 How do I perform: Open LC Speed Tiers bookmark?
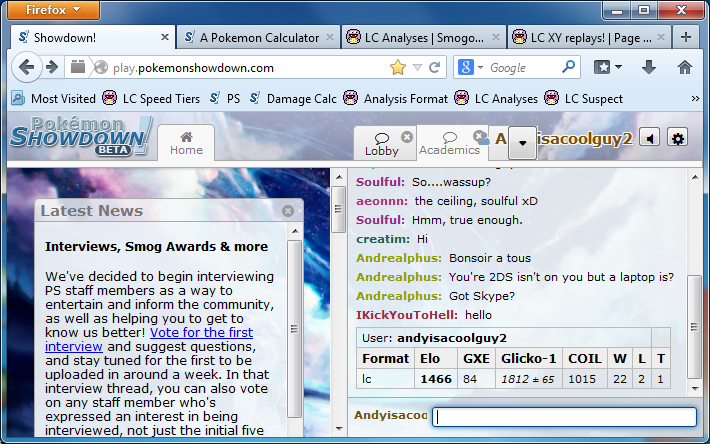coord(151,98)
